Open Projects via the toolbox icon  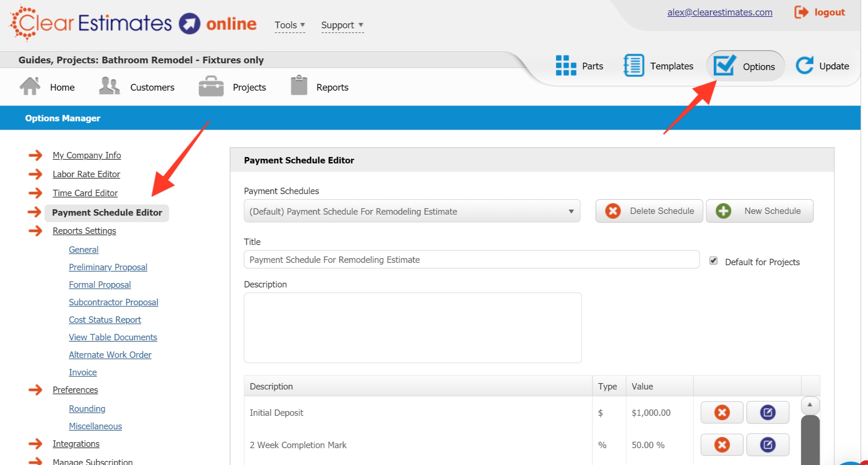click(210, 86)
